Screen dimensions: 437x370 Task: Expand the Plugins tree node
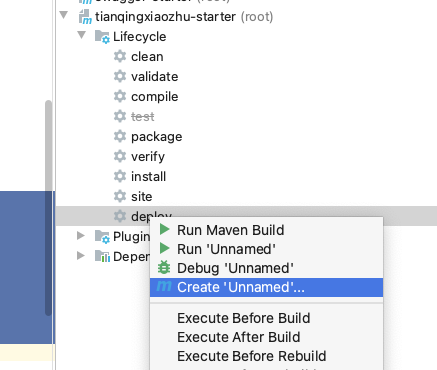pos(80,236)
